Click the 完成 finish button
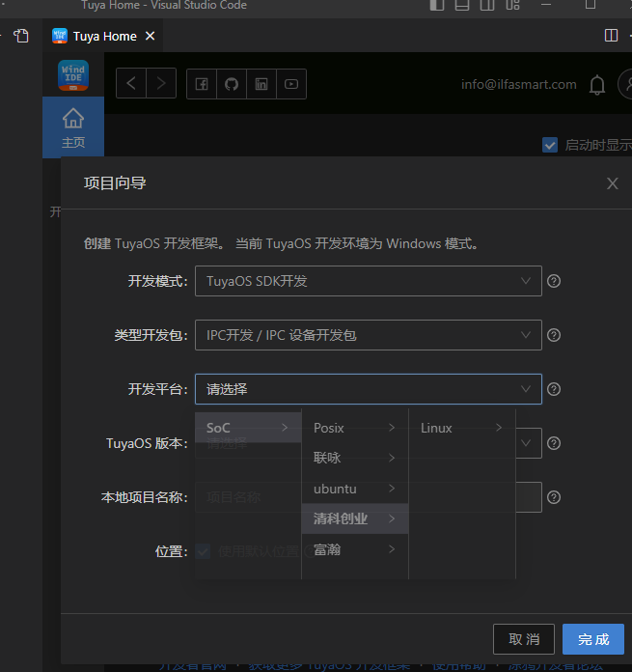Viewport: 632px width, 672px height. [x=593, y=639]
